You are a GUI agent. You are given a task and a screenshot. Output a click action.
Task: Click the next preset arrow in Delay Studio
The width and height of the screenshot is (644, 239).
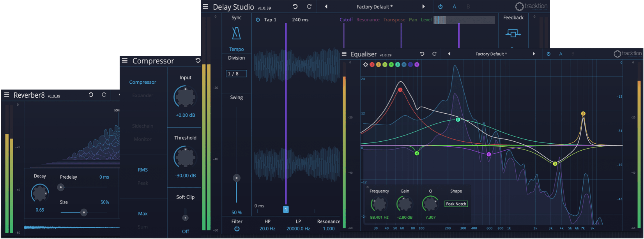click(x=424, y=6)
